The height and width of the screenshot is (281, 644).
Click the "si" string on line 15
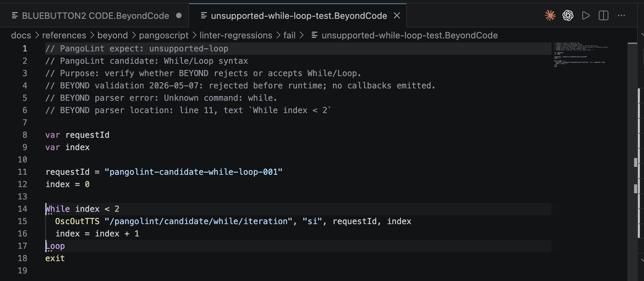point(313,221)
